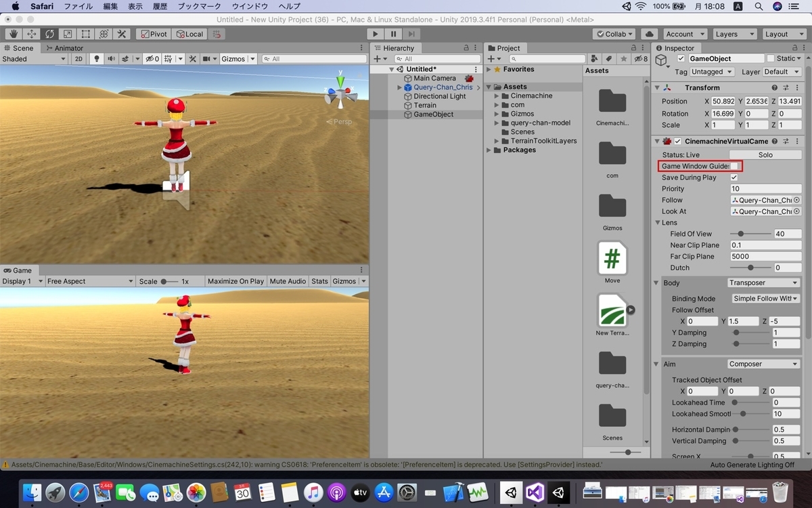Select the Rect tool in toolbar
The width and height of the screenshot is (812, 508).
coord(86,34)
